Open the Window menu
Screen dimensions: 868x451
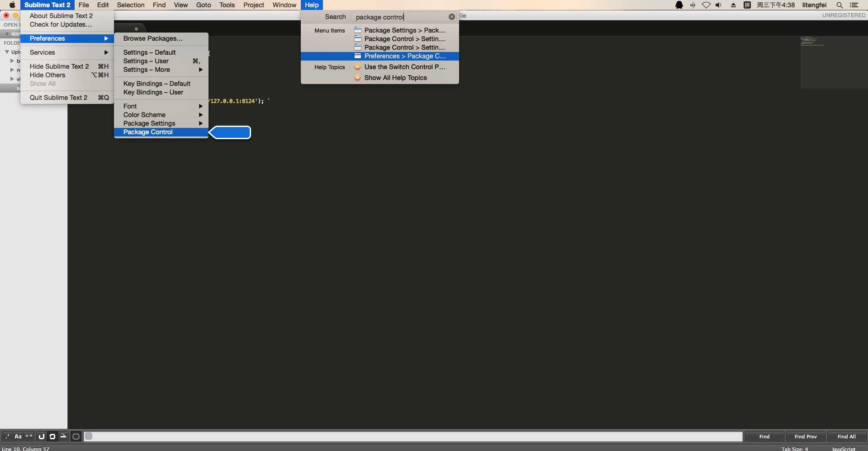click(x=285, y=5)
